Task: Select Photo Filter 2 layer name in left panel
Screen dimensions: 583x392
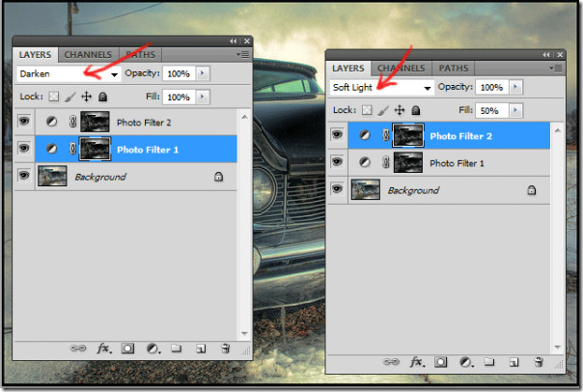Action: [144, 123]
